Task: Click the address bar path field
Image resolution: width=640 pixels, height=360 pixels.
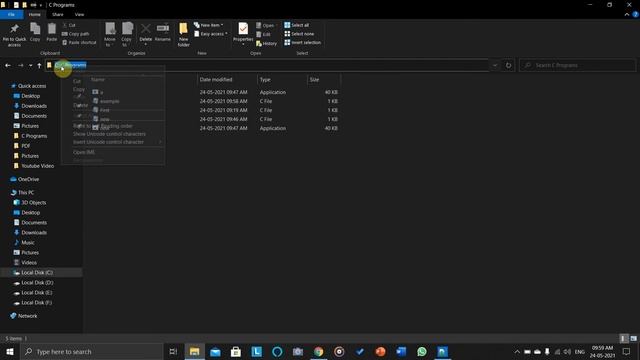Action: click(x=267, y=65)
